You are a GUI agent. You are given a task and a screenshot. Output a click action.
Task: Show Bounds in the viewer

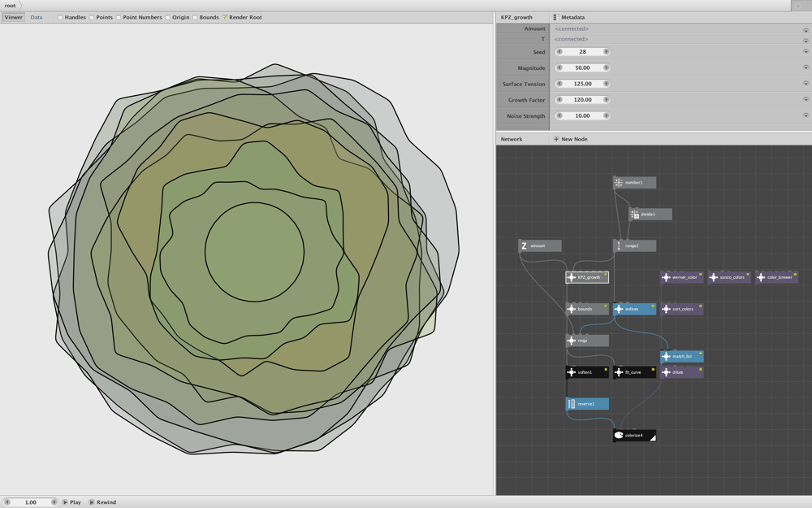pos(195,18)
